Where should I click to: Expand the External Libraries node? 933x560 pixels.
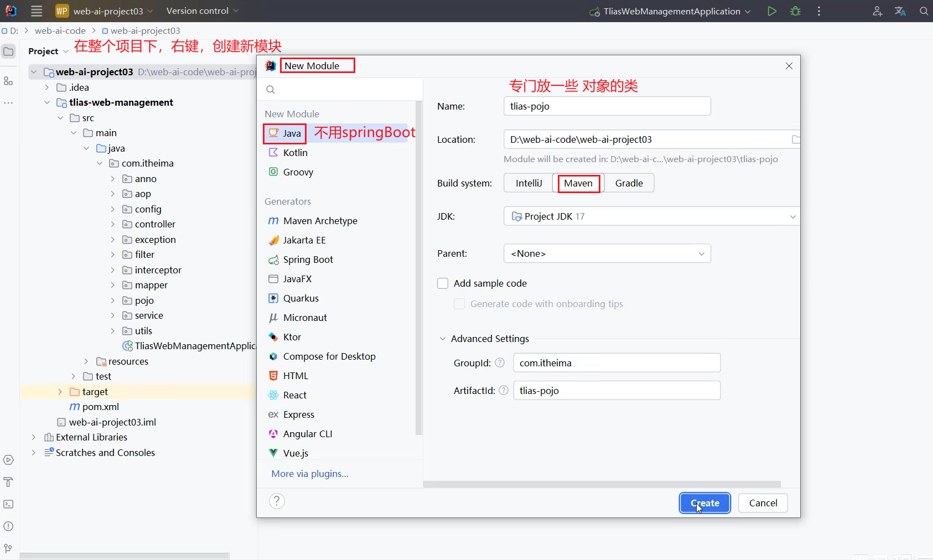click(x=34, y=437)
